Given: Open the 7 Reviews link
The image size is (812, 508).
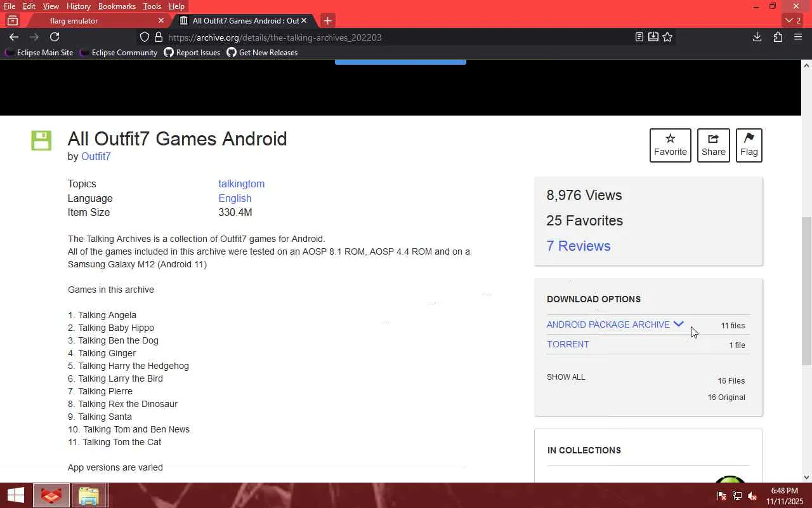Looking at the screenshot, I should click(x=579, y=246).
